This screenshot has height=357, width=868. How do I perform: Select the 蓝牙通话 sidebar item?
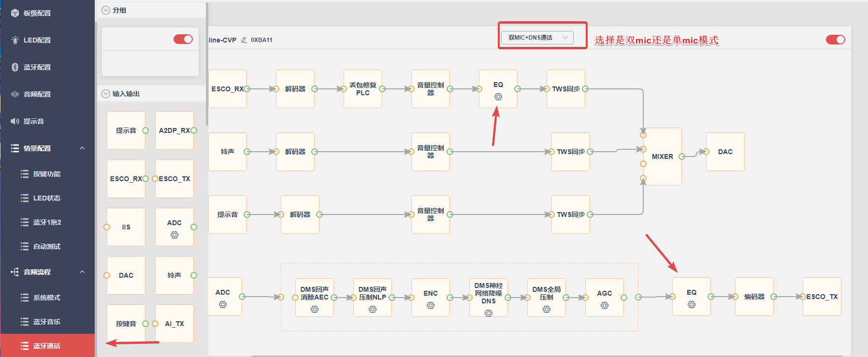[47, 345]
